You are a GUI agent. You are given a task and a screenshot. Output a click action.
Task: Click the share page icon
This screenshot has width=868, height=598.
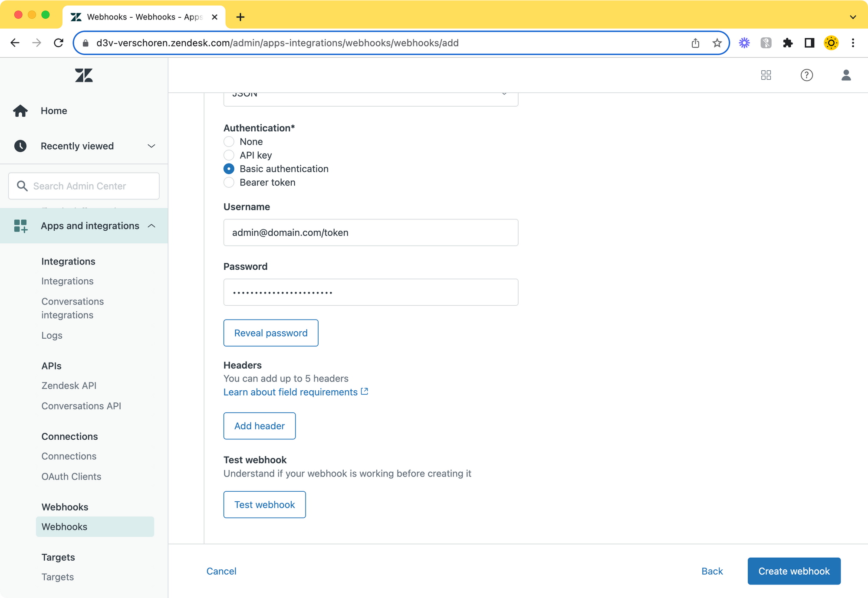695,43
